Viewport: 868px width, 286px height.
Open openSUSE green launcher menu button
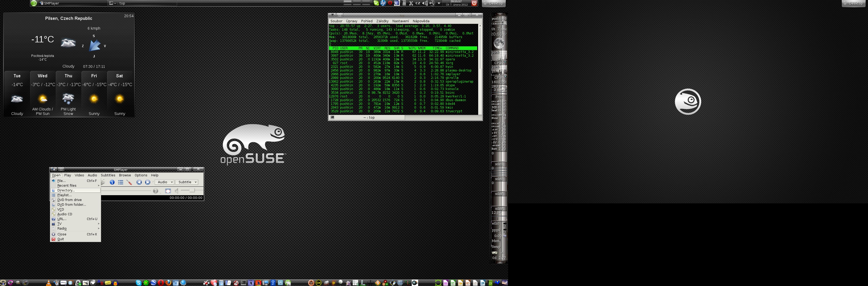click(34, 3)
